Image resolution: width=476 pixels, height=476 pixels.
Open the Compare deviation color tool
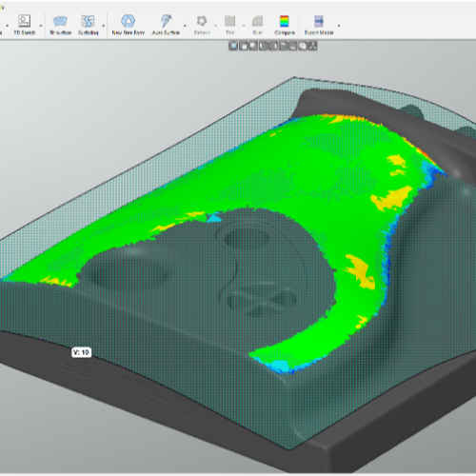tap(285, 25)
